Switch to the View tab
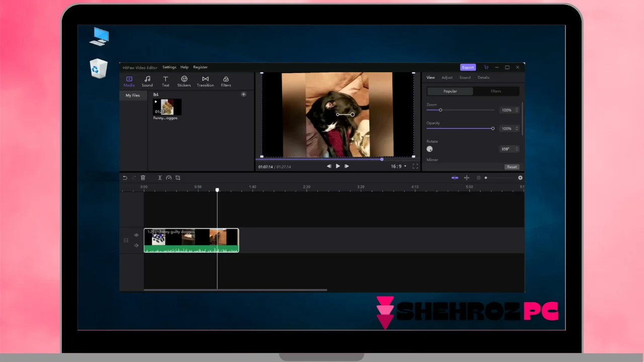 (431, 77)
